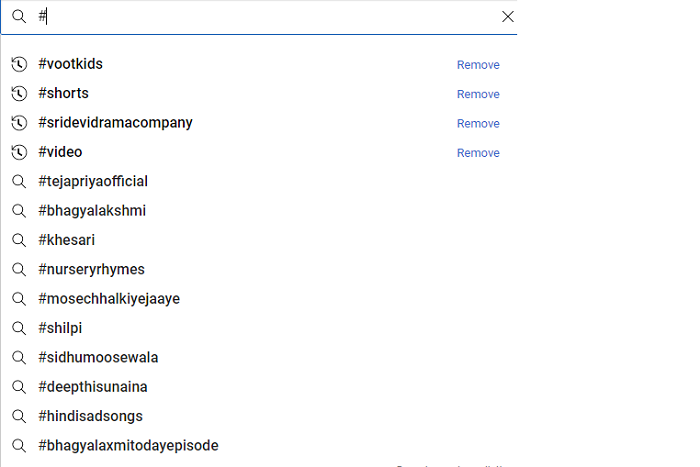Click history clock icon beside #shorts
The width and height of the screenshot is (700, 467).
tap(19, 93)
